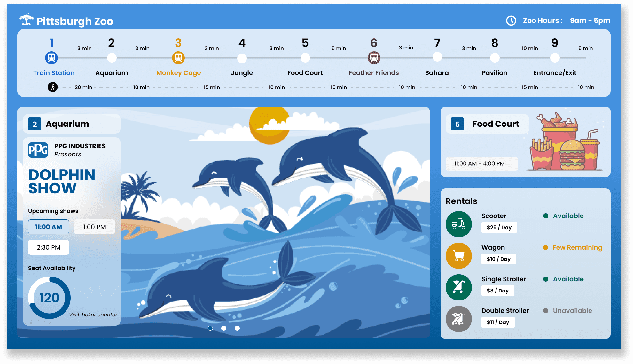Screen dimensions: 633x364
Task: Click the 20 min walking time label
Action: 83,87
